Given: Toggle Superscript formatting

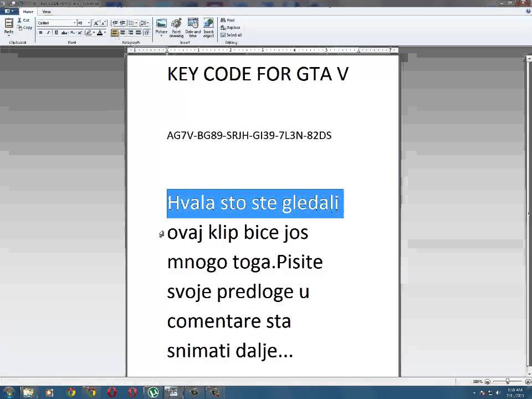Looking at the screenshot, I should click(80, 33).
